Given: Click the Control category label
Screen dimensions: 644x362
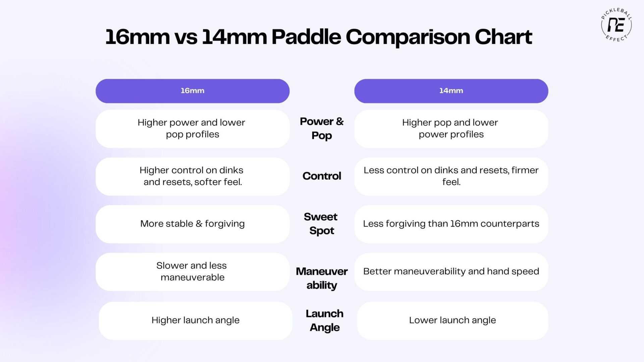Looking at the screenshot, I should (x=322, y=175).
